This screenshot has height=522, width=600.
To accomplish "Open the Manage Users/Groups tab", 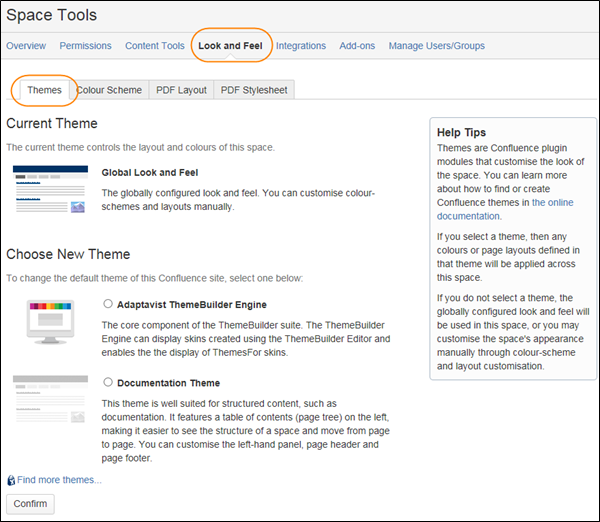I will (x=436, y=46).
